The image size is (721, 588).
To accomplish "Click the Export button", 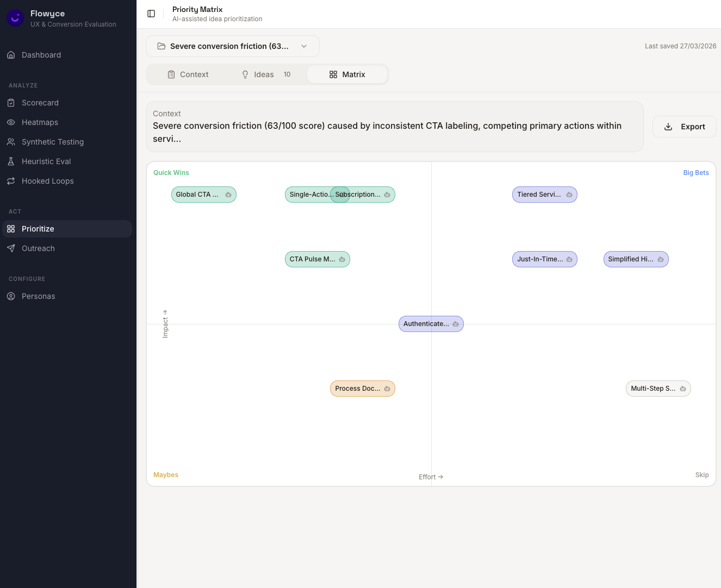I will [x=685, y=127].
